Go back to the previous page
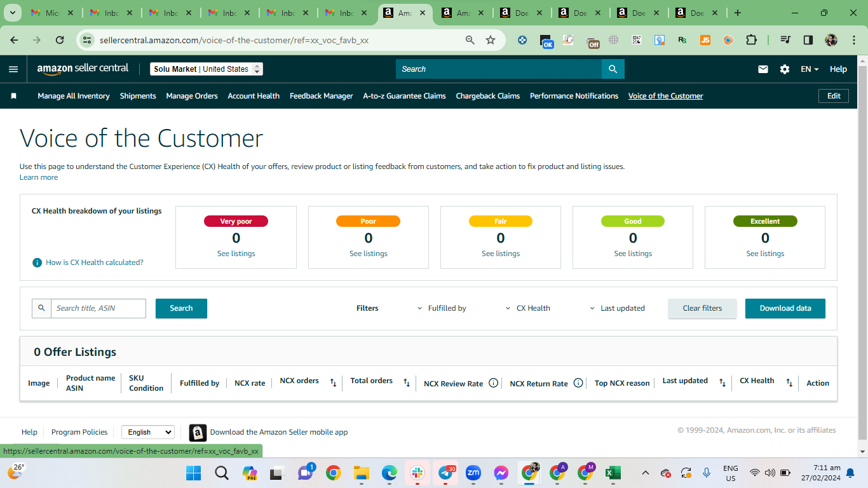868x488 pixels. click(x=14, y=40)
